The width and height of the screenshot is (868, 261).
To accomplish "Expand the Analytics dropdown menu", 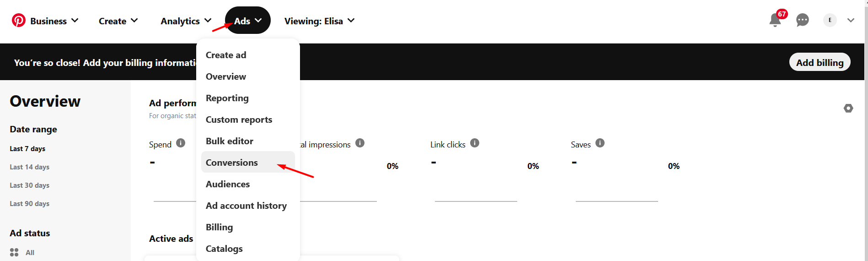I will tap(186, 21).
